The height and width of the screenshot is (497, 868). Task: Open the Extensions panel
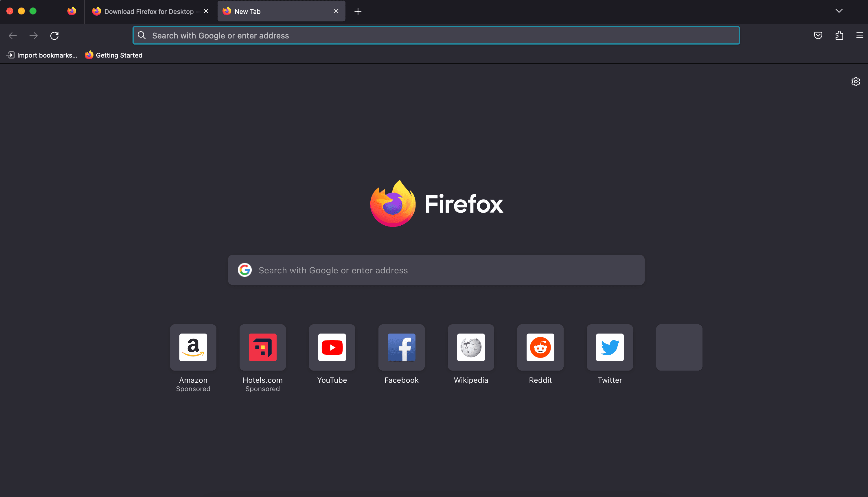point(839,36)
